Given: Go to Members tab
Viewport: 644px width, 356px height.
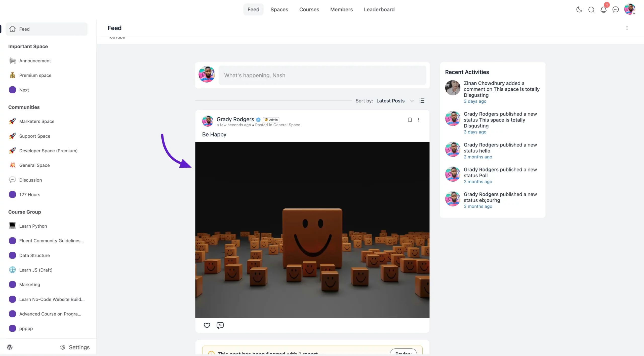Looking at the screenshot, I should 341,9.
